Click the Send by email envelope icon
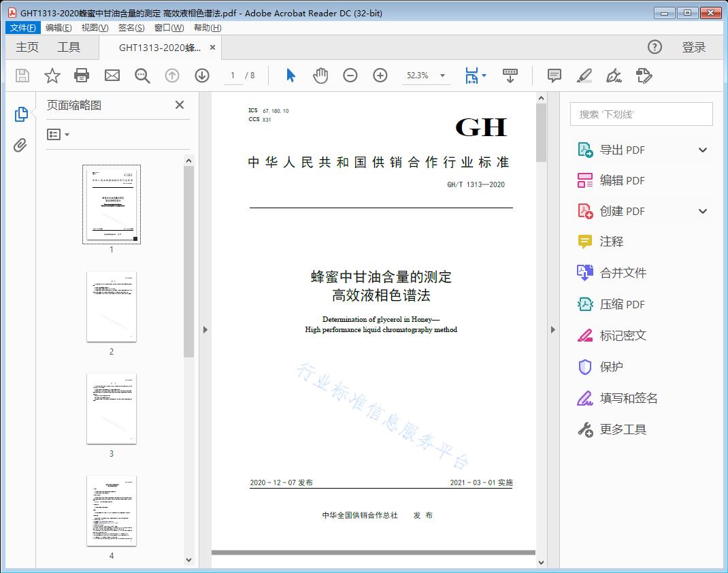Viewport: 728px width, 573px height. click(112, 76)
